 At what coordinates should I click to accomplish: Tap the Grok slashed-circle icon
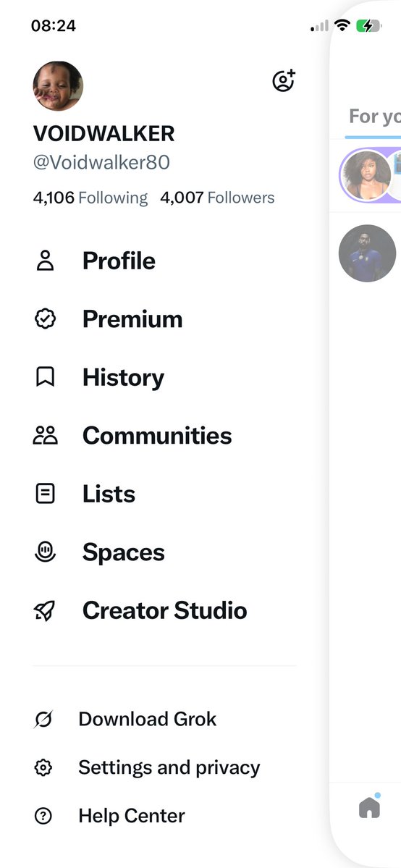[x=43, y=719]
